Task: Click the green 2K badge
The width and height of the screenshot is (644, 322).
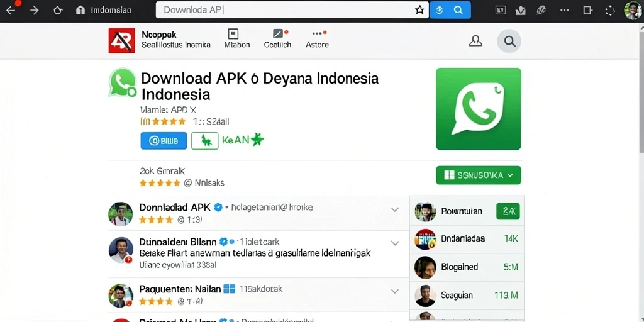Action: pos(508,211)
